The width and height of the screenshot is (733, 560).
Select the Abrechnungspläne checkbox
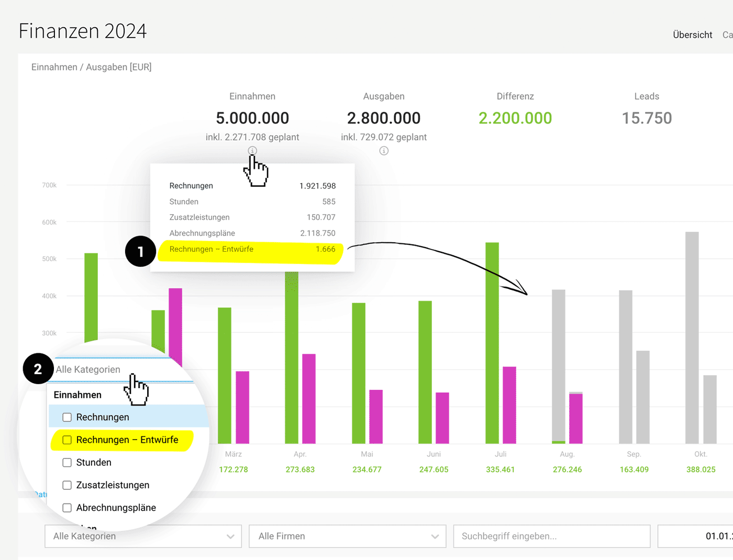point(67,508)
